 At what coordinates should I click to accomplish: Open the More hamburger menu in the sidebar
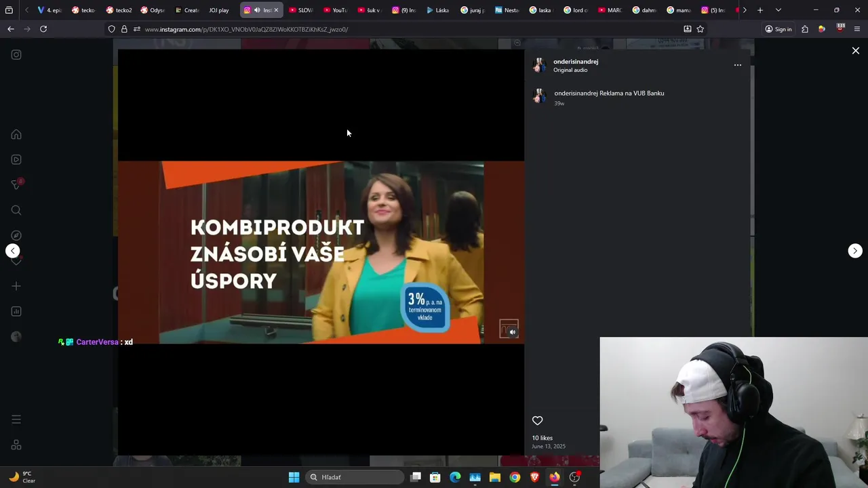click(x=16, y=420)
